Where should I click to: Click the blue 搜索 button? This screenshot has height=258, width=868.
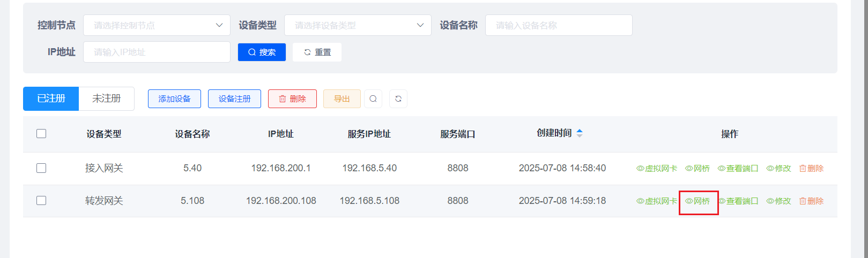[x=262, y=52]
